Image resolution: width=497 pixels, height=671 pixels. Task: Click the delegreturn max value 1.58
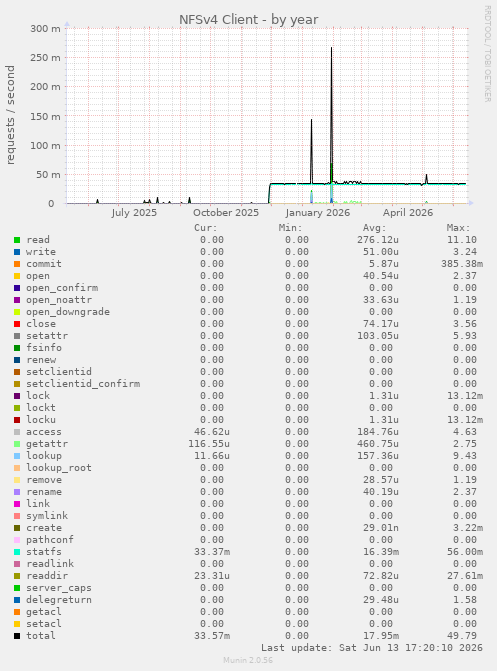click(465, 600)
